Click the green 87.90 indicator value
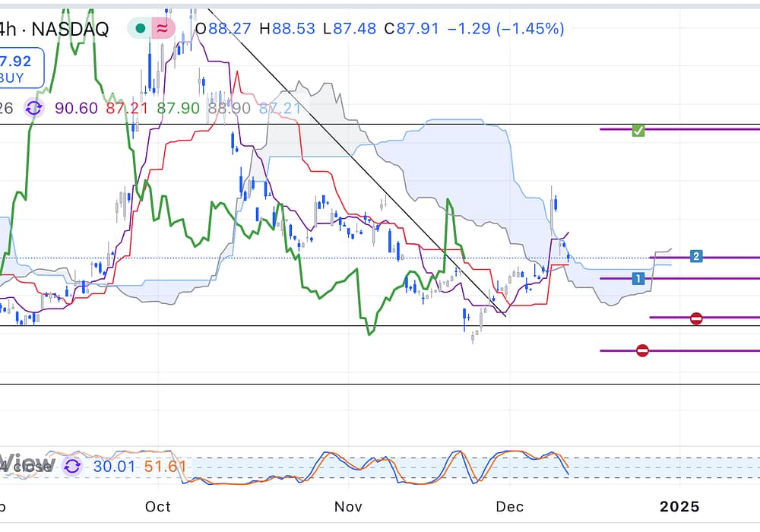Screen dimensions: 760x532 click(178, 108)
